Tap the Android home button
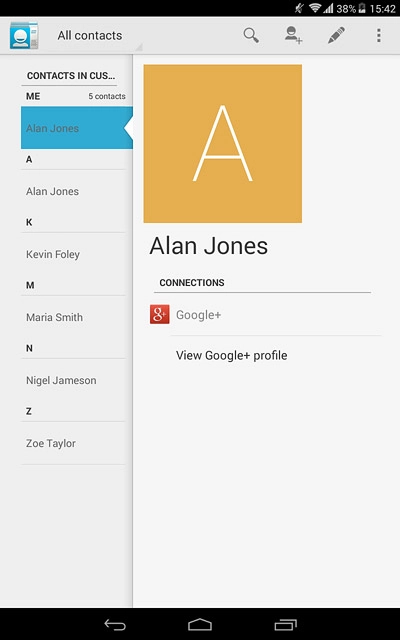 (x=200, y=624)
